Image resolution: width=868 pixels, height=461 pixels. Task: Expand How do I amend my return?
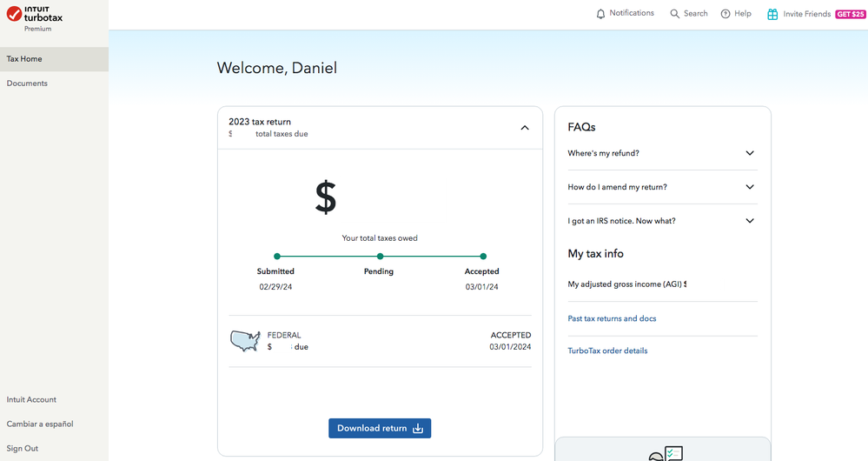click(662, 187)
